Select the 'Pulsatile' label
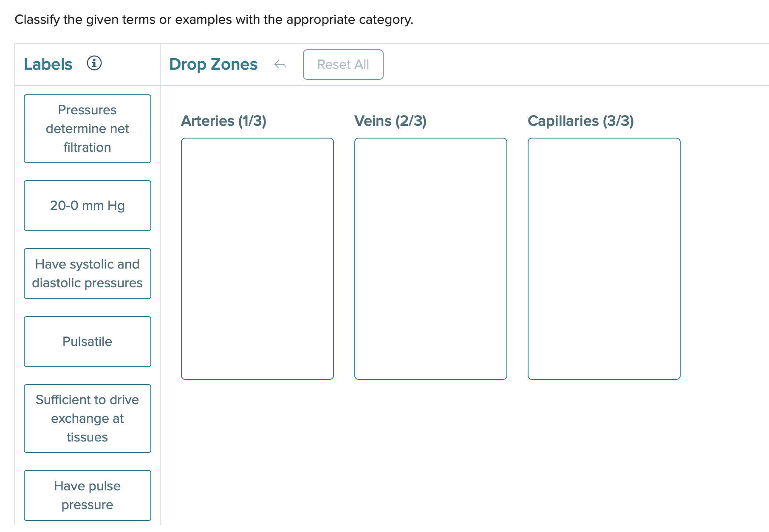 click(88, 341)
